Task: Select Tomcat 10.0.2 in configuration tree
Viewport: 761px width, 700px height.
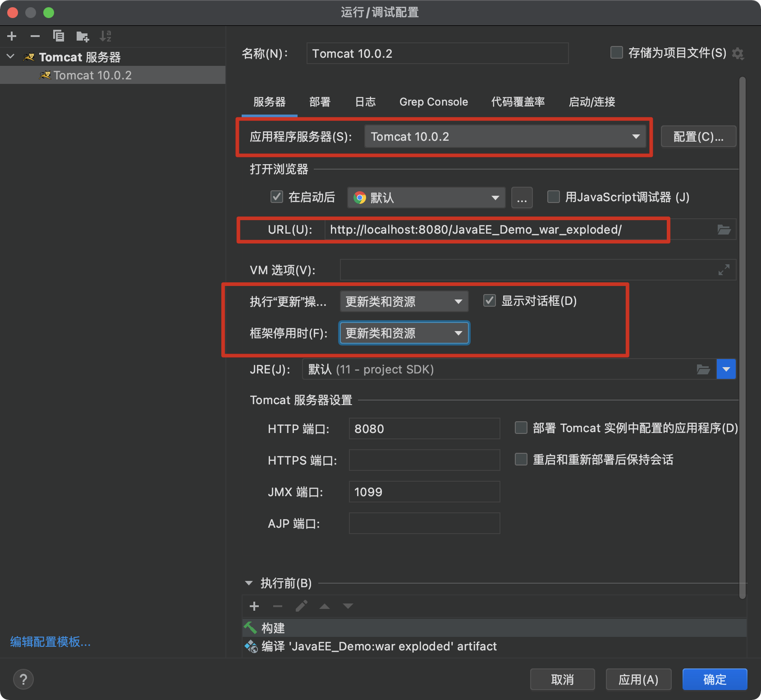Action: click(x=113, y=75)
